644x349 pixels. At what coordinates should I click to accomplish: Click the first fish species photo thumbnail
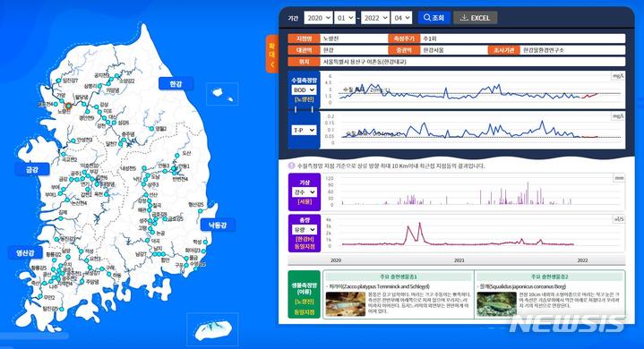[346, 303]
